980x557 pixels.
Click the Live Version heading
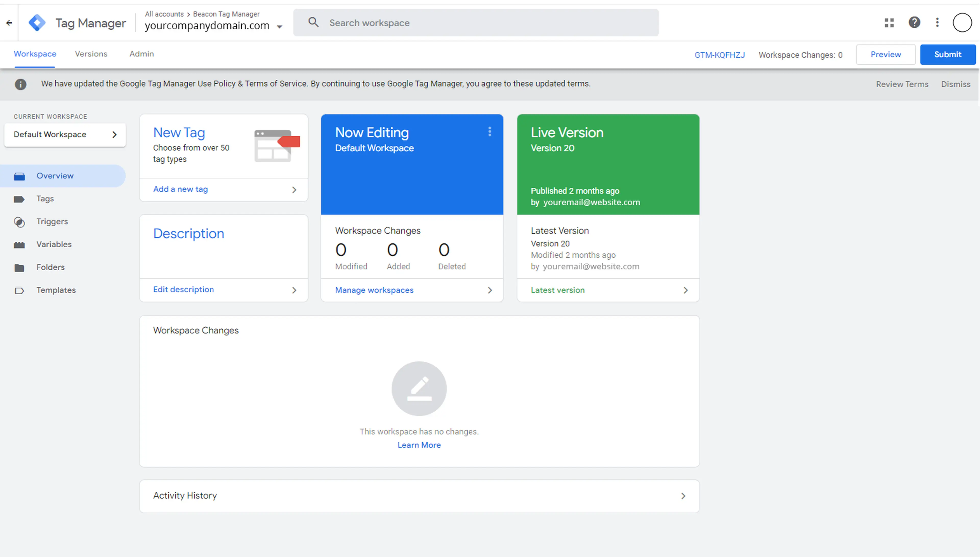[567, 133]
